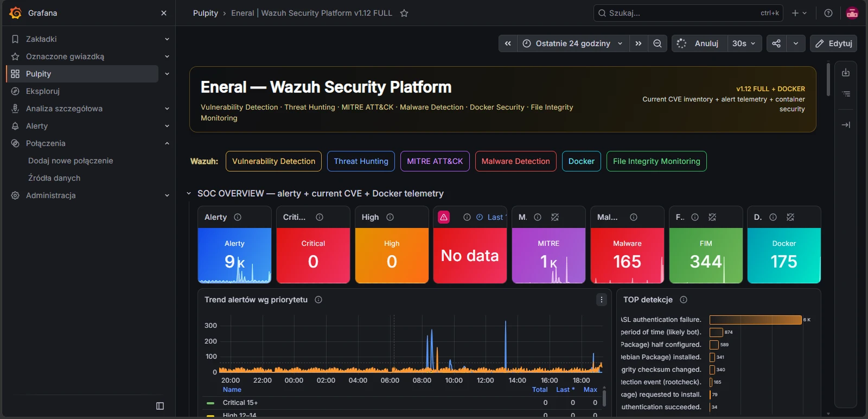Collapse the right sidebar arrow icon

846,125
